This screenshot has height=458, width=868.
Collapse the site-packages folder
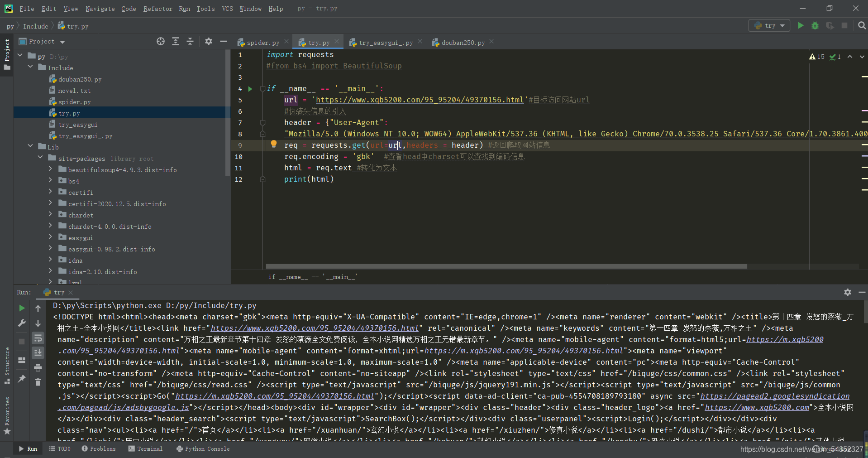[x=40, y=157]
